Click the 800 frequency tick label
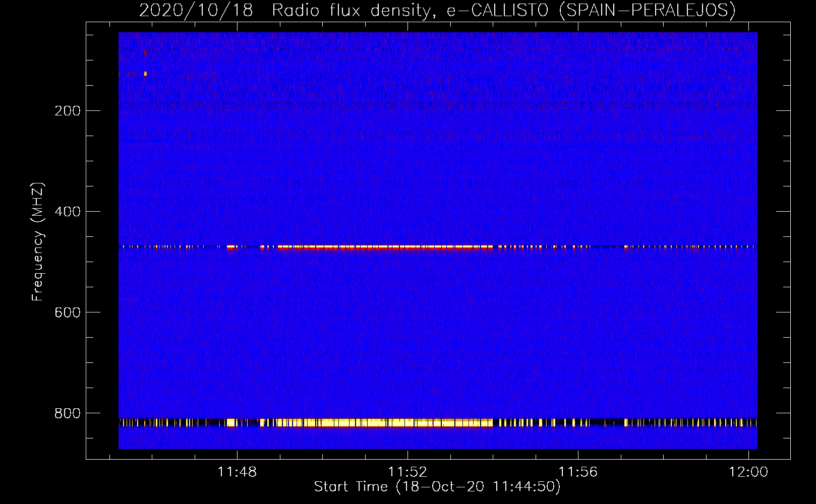This screenshot has height=504, width=816. point(68,413)
